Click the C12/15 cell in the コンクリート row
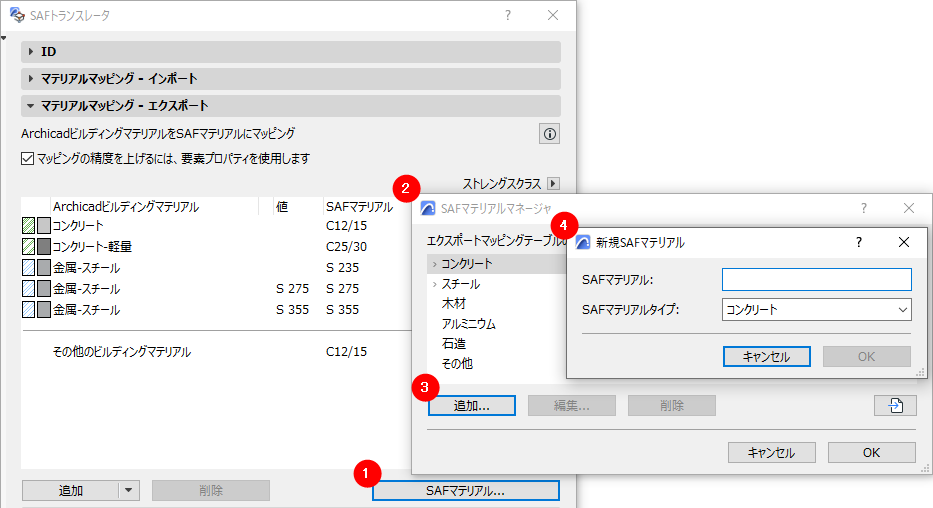Screen dimensions: 933x508 click(x=346, y=225)
